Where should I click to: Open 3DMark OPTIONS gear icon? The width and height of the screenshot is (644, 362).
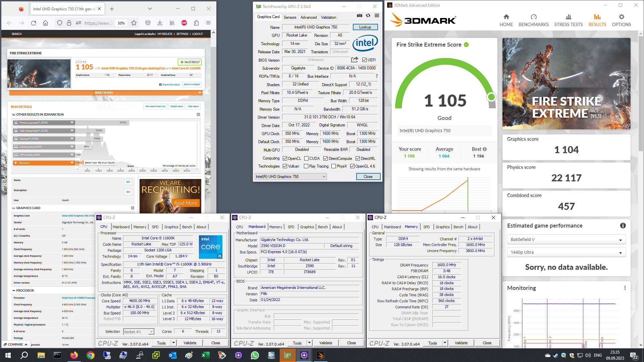coord(622,17)
